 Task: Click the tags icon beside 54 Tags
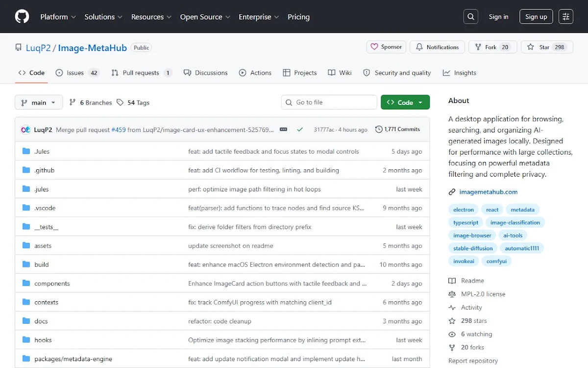click(x=121, y=103)
